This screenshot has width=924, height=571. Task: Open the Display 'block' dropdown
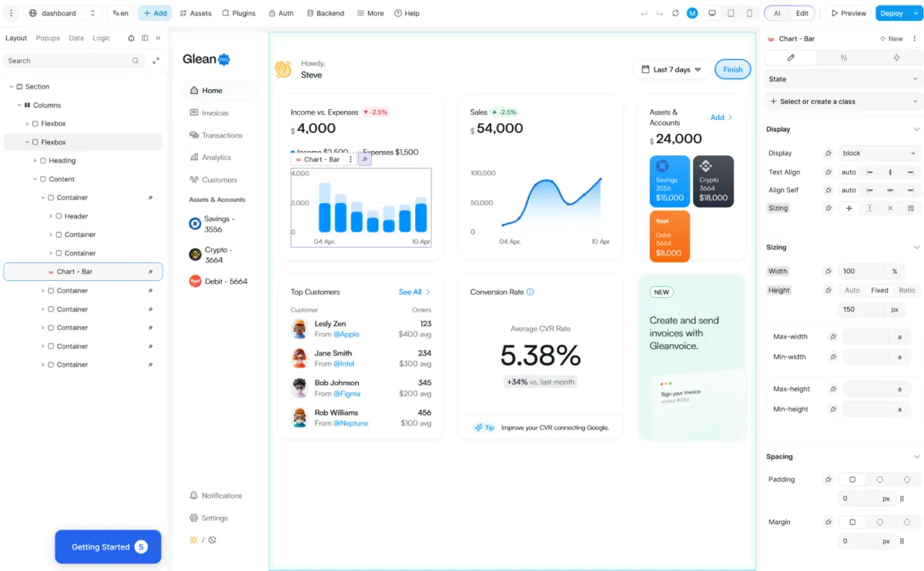[x=879, y=153]
